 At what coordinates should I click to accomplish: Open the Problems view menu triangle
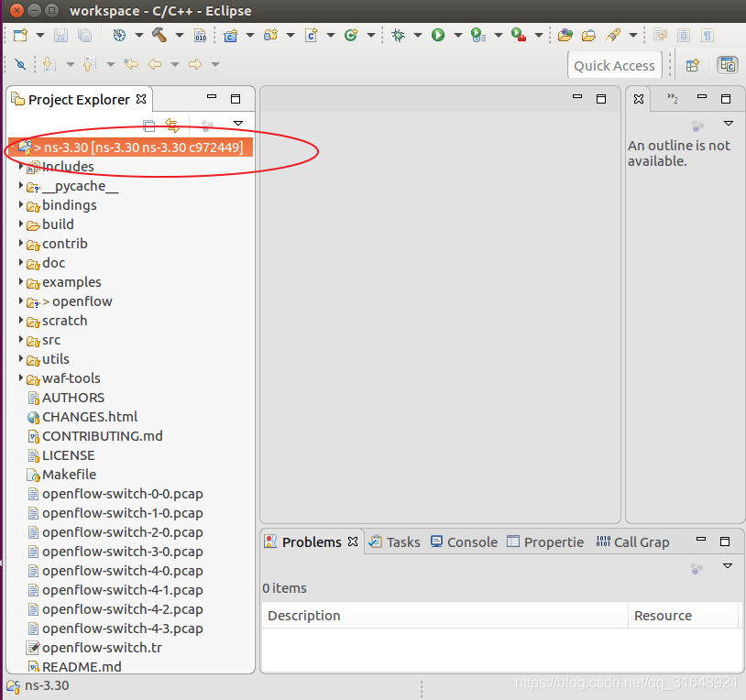728,566
